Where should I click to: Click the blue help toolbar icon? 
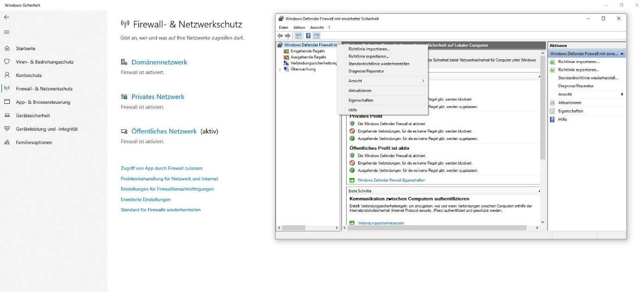308,36
